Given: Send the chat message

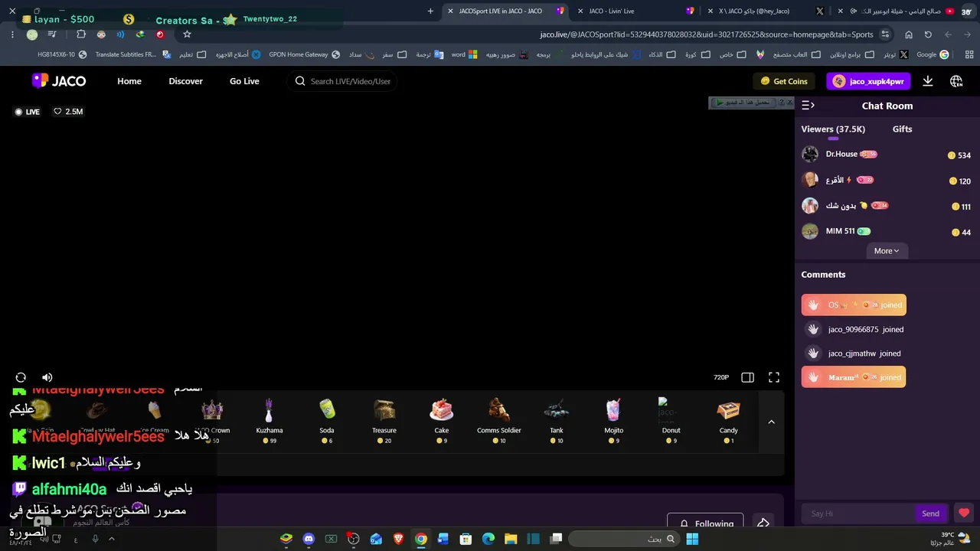Looking at the screenshot, I should tap(930, 514).
